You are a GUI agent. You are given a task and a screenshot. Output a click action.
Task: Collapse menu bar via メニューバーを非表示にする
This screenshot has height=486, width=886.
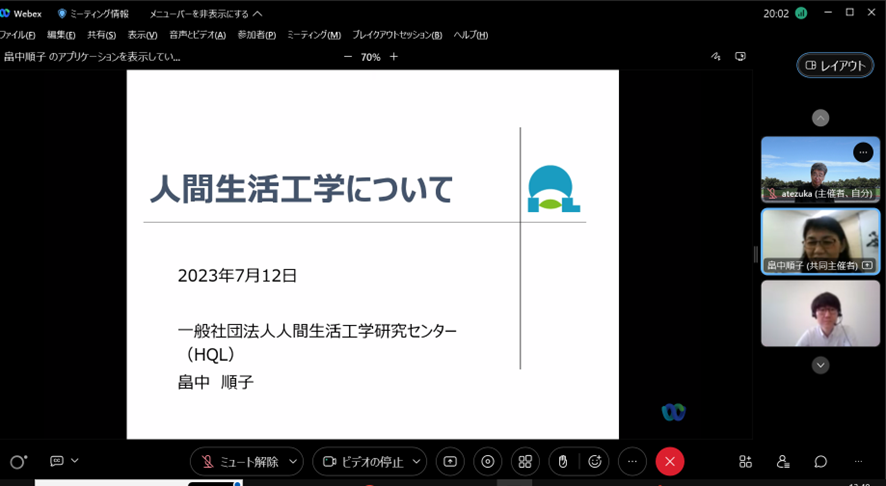[x=205, y=14]
